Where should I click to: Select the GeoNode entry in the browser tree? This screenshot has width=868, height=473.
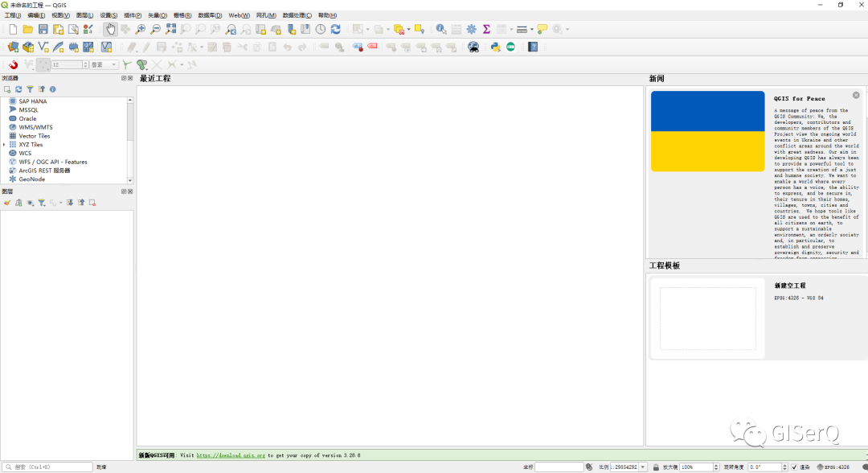31,179
